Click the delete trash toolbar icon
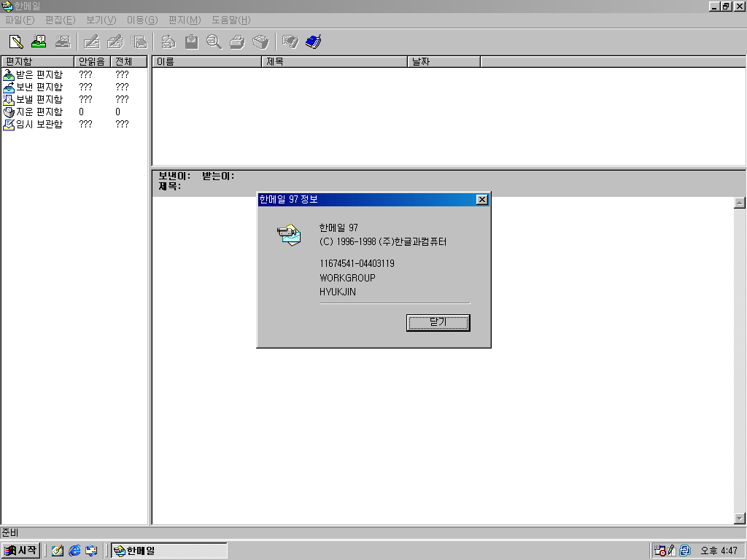747x560 pixels. pos(260,42)
